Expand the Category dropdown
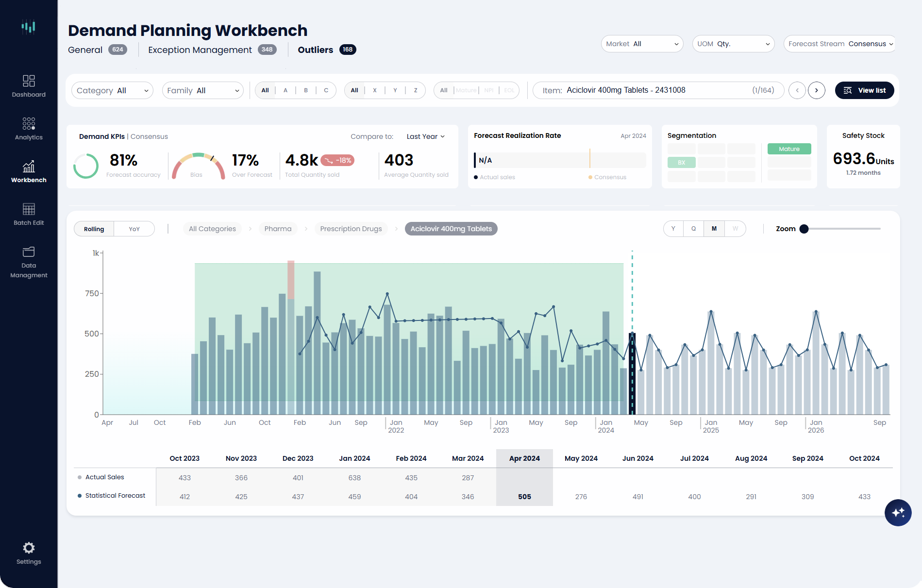Viewport: 922px width, 588px height. pyautogui.click(x=112, y=90)
